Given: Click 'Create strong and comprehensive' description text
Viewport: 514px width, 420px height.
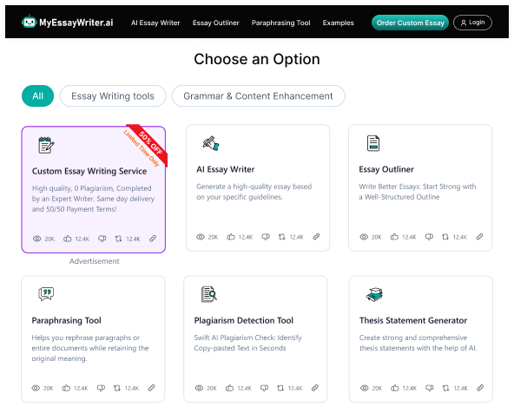Looking at the screenshot, I should point(418,343).
